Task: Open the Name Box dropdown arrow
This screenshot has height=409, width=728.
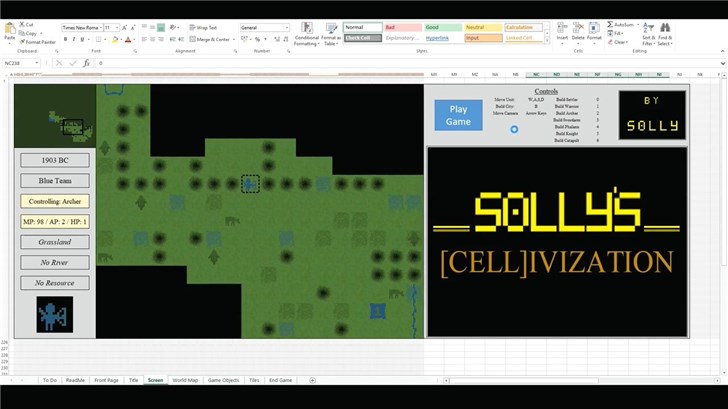Action: [x=38, y=63]
